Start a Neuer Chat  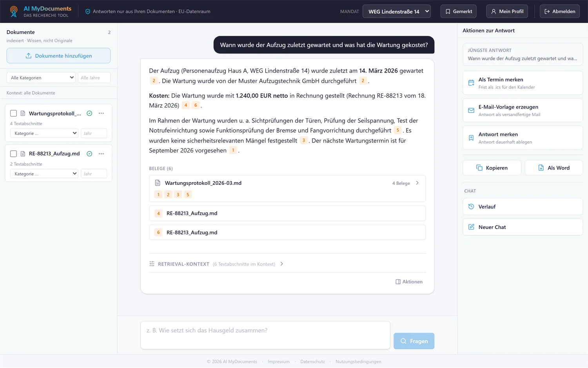point(523,227)
